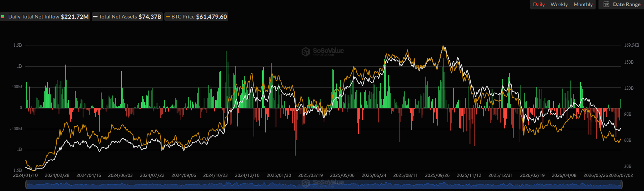Click the red-green inflow legend marker
Viewport: 644px width, 191px height.
coord(3,17)
